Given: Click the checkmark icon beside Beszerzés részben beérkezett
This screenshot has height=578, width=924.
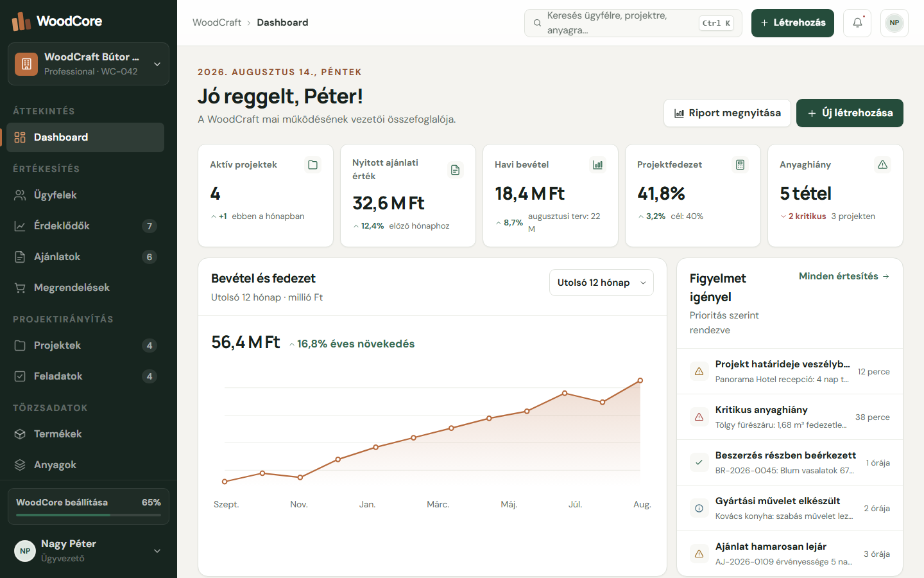Looking at the screenshot, I should (x=699, y=462).
